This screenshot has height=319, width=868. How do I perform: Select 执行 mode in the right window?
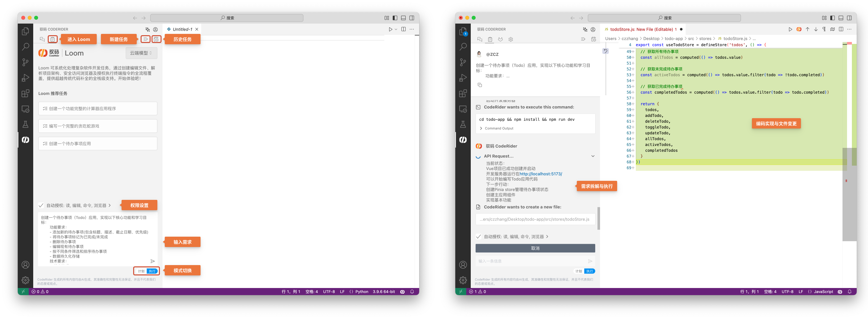pos(589,271)
